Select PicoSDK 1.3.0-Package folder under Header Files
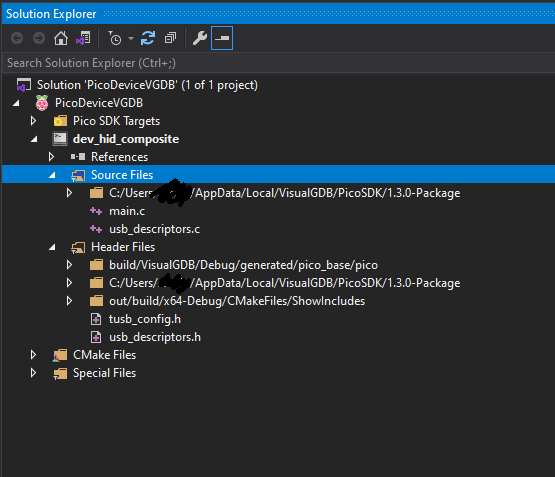 click(285, 283)
